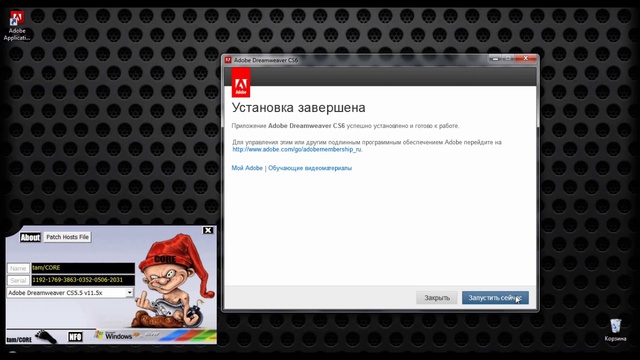
Task: Open the About button in keygen
Action: 30,237
